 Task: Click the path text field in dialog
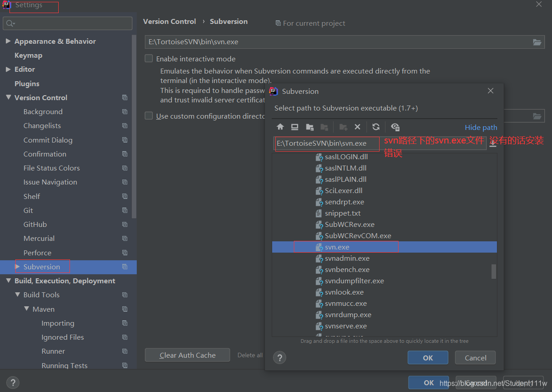[380, 143]
